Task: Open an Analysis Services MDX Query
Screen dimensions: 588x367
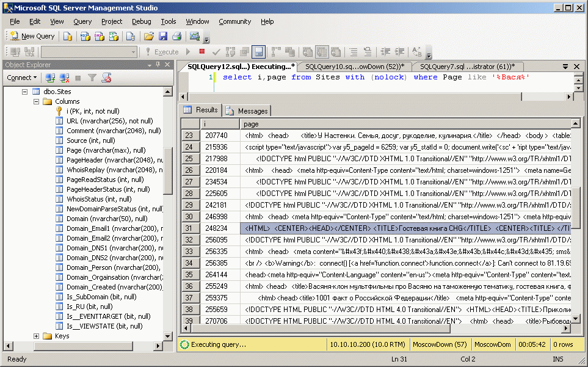Action: [x=85, y=36]
